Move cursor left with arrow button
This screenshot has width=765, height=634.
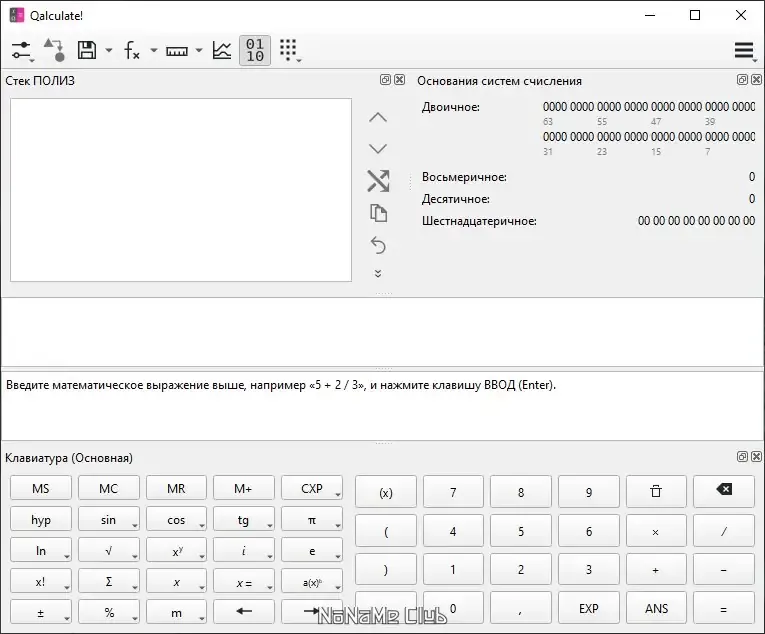point(243,612)
